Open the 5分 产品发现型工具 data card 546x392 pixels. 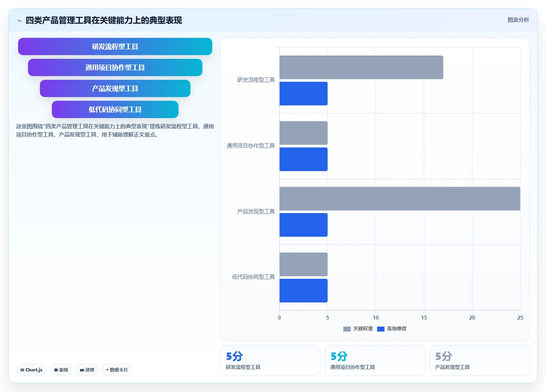480,360
